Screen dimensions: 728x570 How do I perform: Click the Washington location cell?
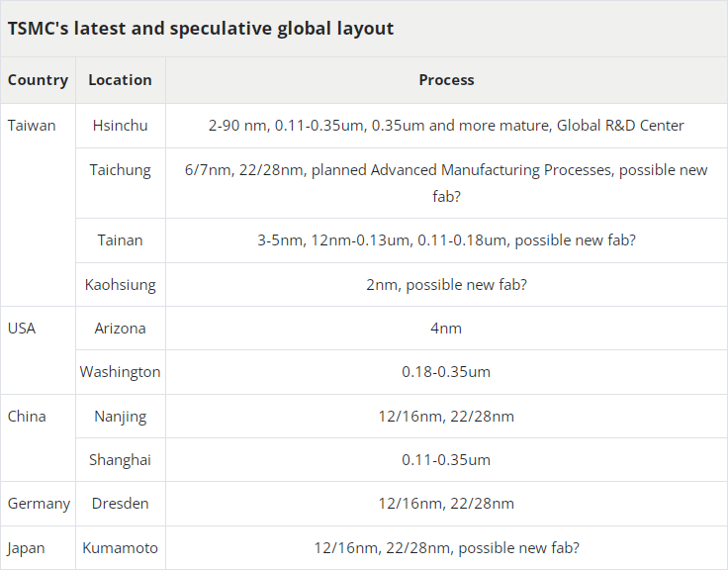tap(120, 372)
